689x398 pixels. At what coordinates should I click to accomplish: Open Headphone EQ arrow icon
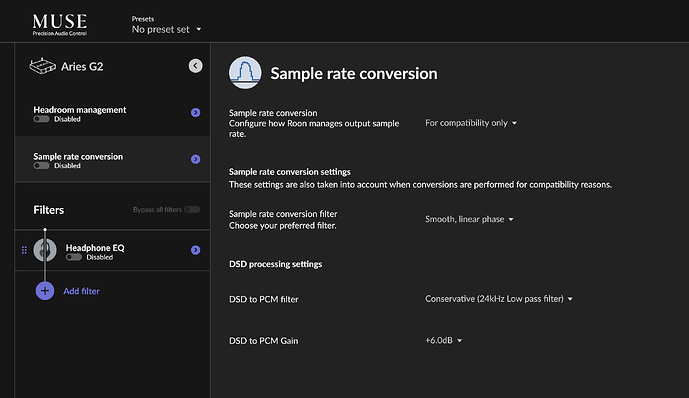tap(196, 250)
